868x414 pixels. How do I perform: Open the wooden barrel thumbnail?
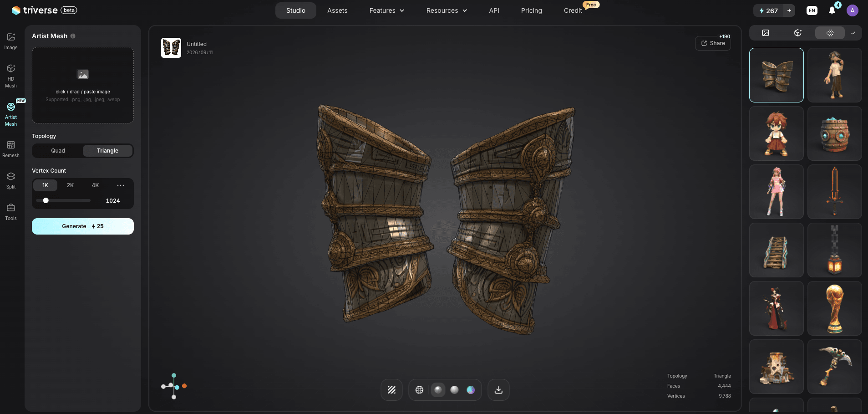pos(835,133)
